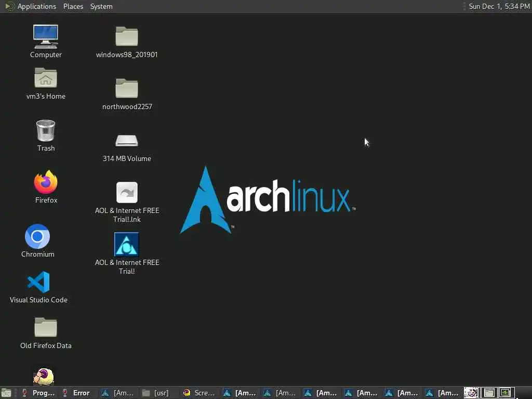Select the first workspace in workspace switcher

click(472, 393)
